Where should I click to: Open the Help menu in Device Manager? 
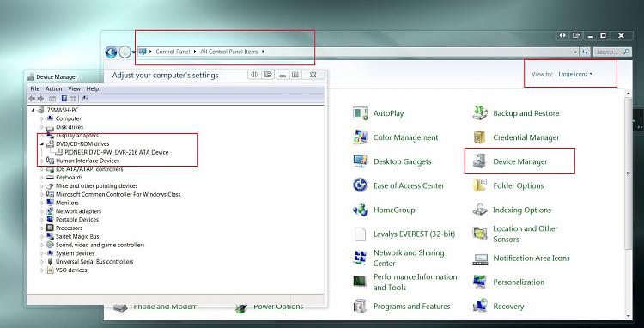tap(93, 88)
